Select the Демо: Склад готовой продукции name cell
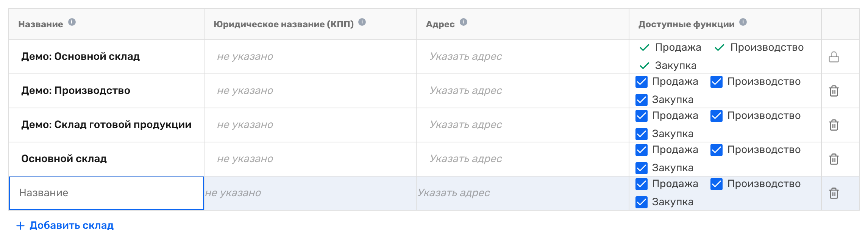 click(106, 125)
